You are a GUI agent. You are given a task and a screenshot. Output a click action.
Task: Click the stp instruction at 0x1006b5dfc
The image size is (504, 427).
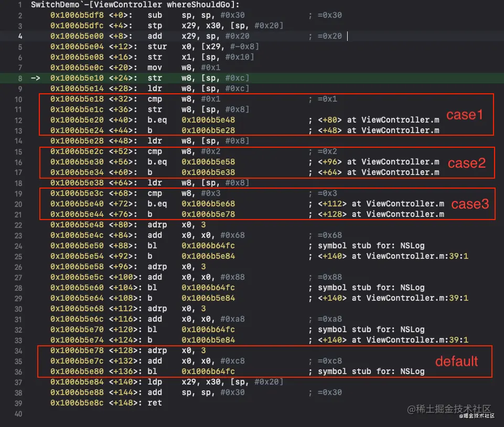(155, 26)
